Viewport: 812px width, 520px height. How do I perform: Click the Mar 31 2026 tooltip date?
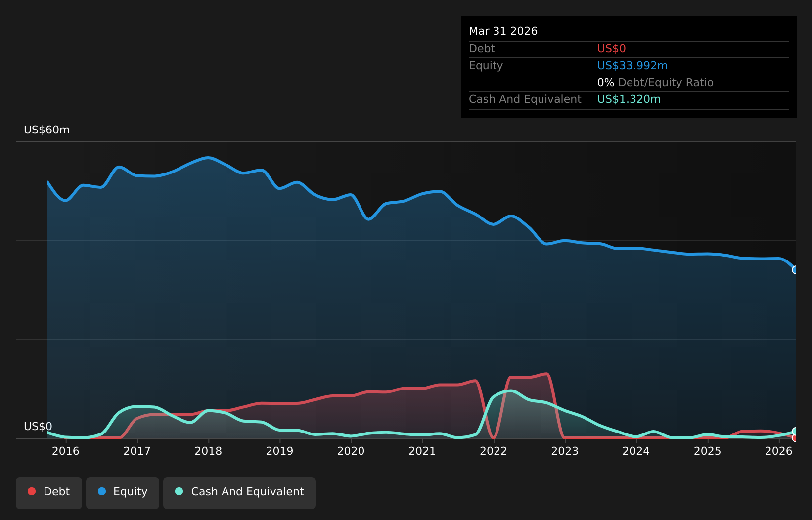(x=503, y=31)
